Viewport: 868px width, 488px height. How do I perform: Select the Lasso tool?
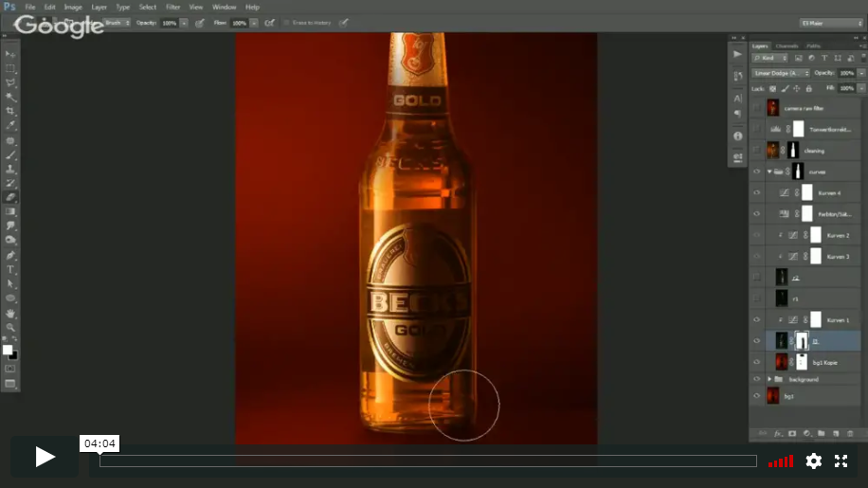point(10,83)
